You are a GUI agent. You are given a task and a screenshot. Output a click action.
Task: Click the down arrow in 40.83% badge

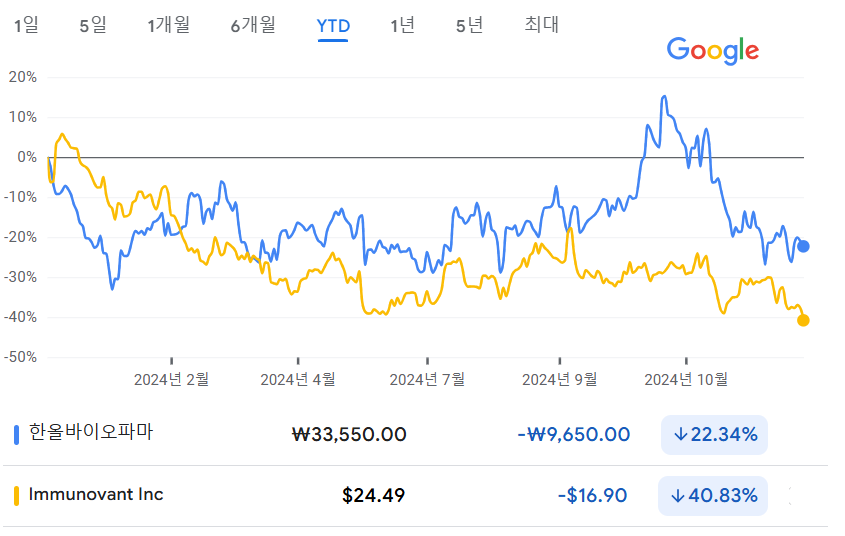[678, 496]
